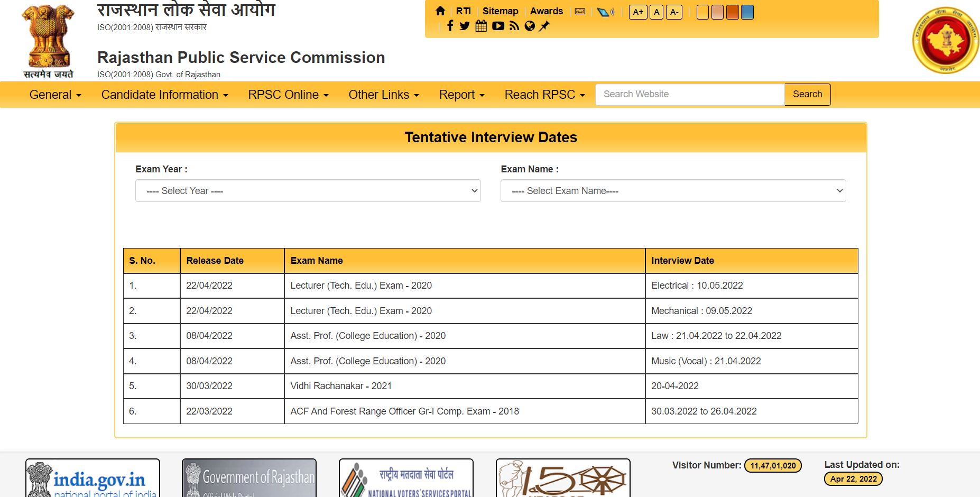Screen dimensions: 980x497
Task: Select the Mechanical : 09.05.2022 cell
Action: pos(752,311)
